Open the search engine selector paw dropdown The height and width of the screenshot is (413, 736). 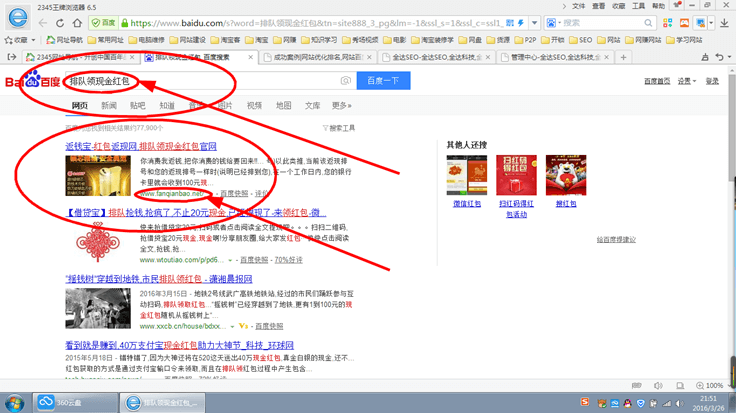pyautogui.click(x=553, y=23)
